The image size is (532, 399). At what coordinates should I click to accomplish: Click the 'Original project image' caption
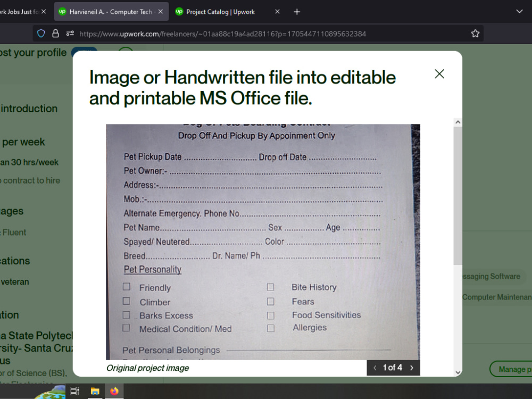pyautogui.click(x=147, y=368)
